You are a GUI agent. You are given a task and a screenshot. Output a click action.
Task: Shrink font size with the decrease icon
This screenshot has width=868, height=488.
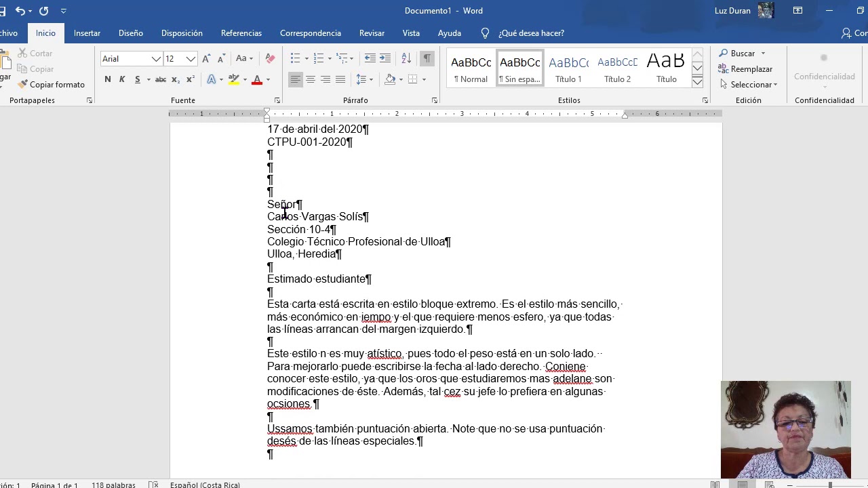(221, 59)
